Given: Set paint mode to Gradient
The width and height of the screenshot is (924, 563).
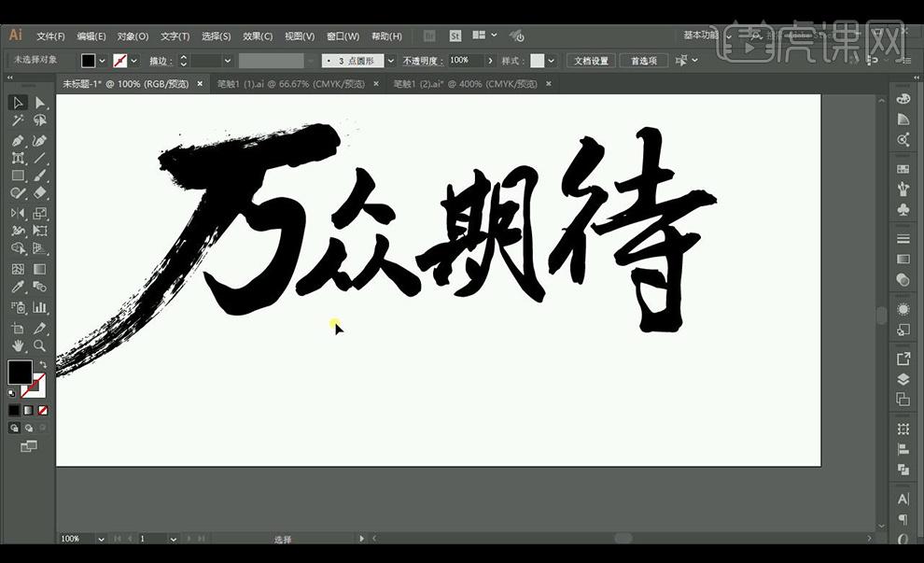Looking at the screenshot, I should (x=28, y=410).
